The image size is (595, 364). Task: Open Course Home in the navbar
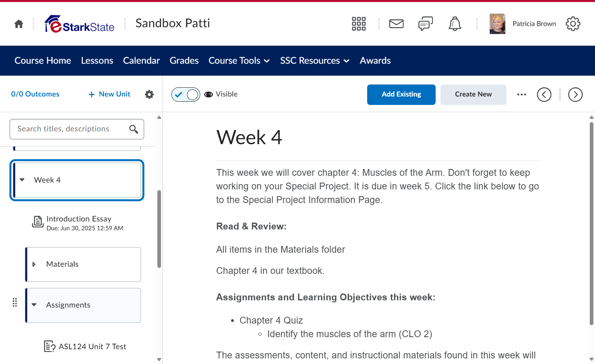coord(43,60)
